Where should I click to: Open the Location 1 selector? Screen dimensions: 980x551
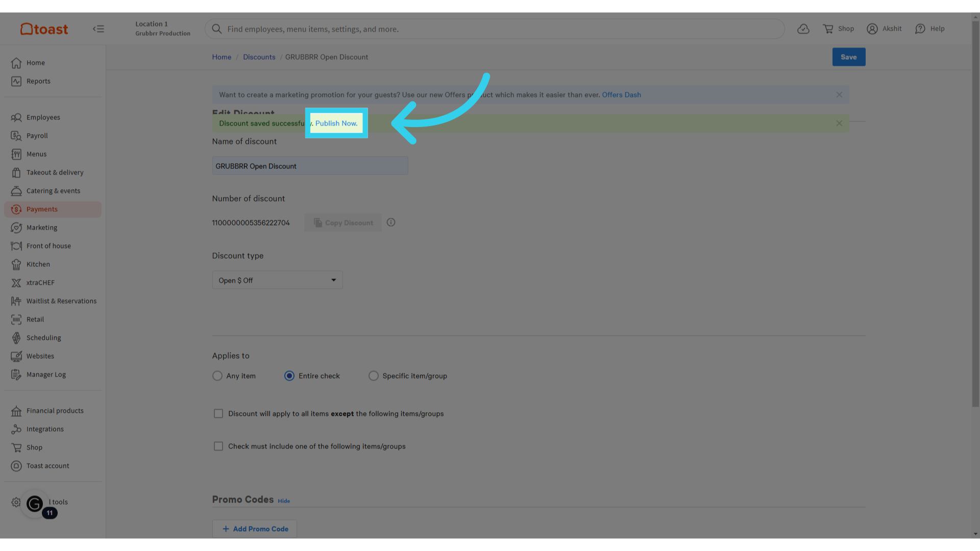pyautogui.click(x=163, y=29)
